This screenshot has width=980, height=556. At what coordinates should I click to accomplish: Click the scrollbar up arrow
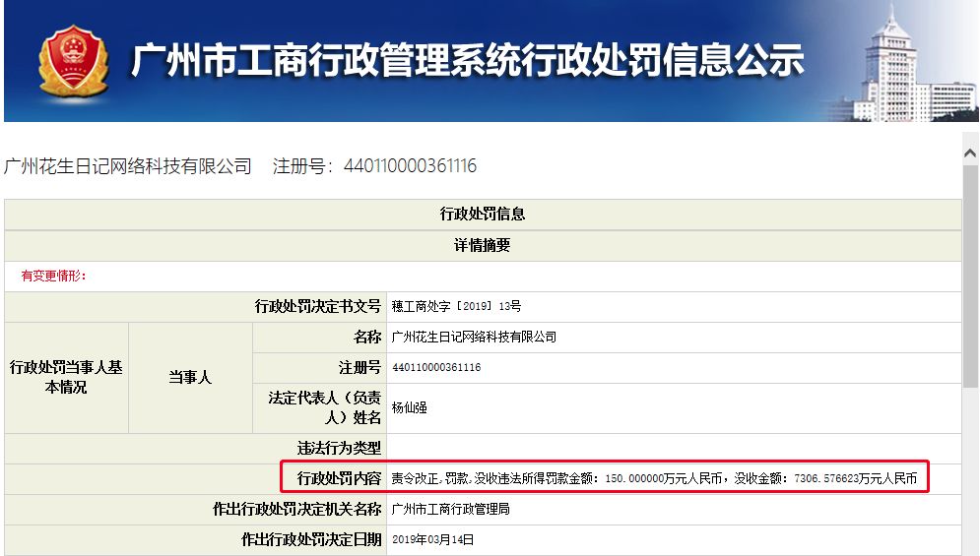tap(970, 154)
